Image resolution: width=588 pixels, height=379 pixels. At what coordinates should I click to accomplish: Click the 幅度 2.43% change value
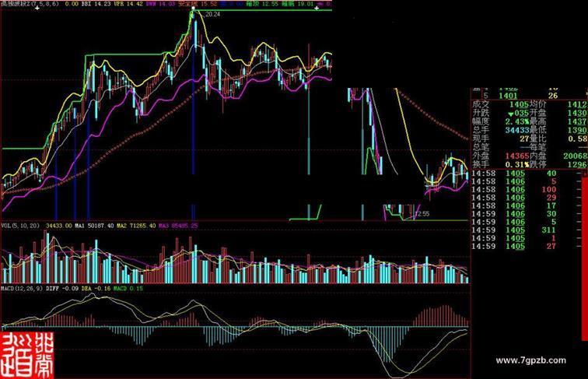tap(517, 121)
